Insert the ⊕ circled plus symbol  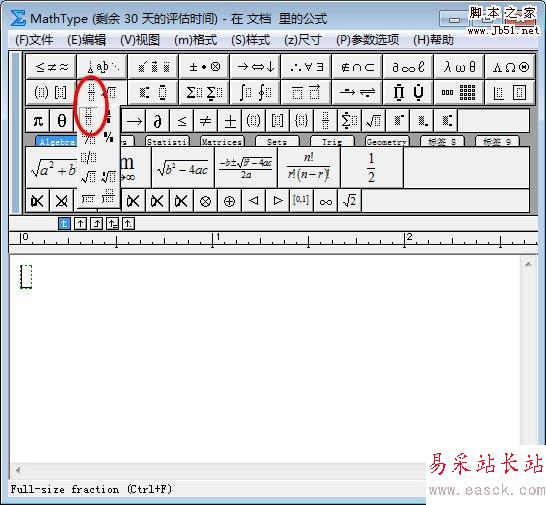click(x=229, y=201)
